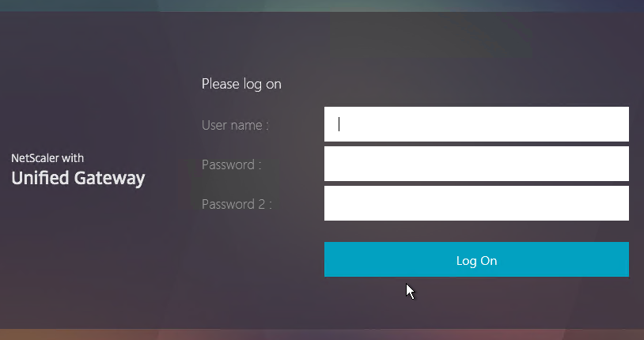Focus the Password input field
This screenshot has width=644, height=340.
coord(476,164)
